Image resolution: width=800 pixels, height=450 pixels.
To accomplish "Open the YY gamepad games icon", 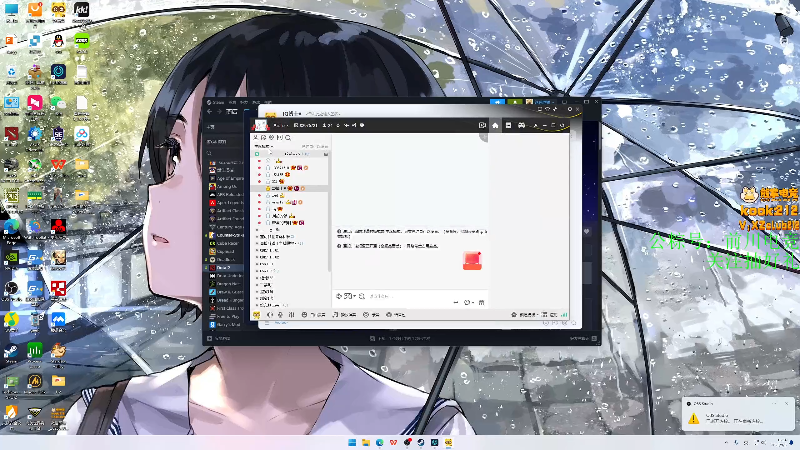I will (521, 125).
